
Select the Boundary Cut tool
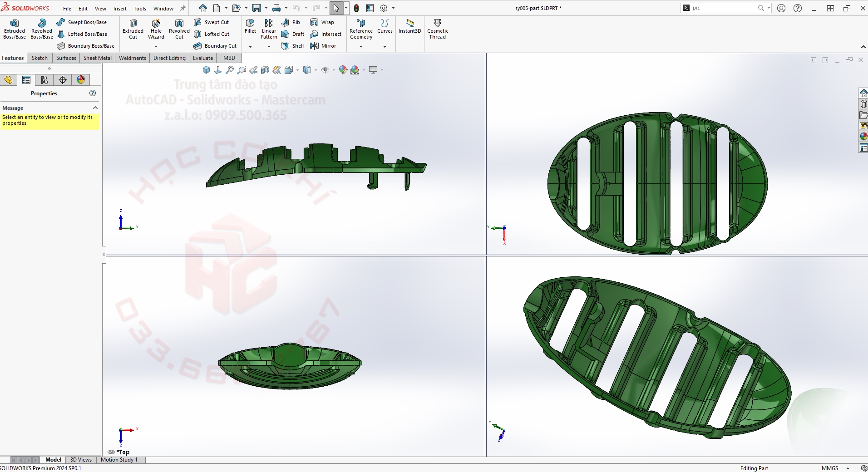click(215, 46)
